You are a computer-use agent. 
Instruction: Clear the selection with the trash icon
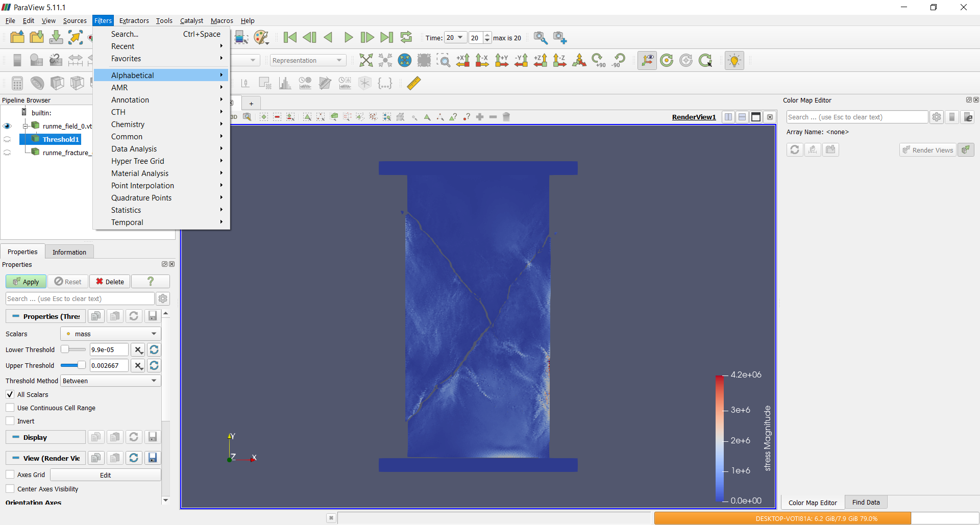pos(506,117)
